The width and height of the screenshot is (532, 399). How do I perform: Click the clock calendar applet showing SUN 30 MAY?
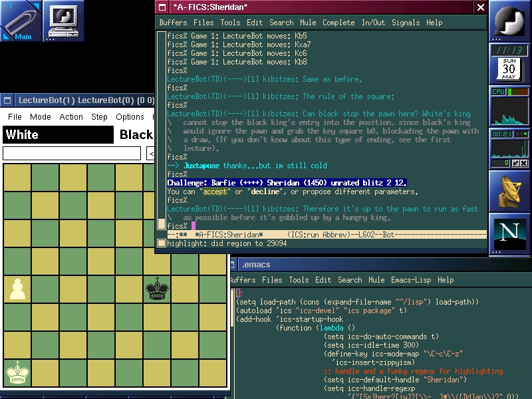tap(509, 63)
